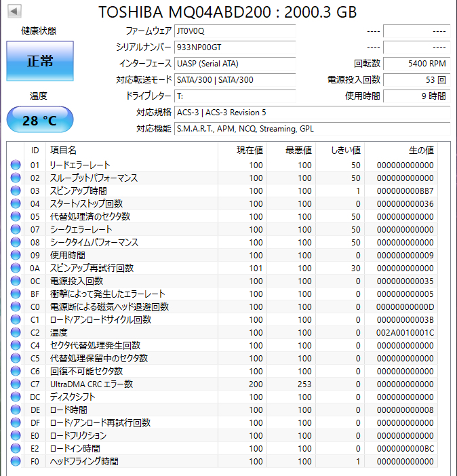Click status orb for DE ロード時間
457x476 pixels.
point(16,410)
